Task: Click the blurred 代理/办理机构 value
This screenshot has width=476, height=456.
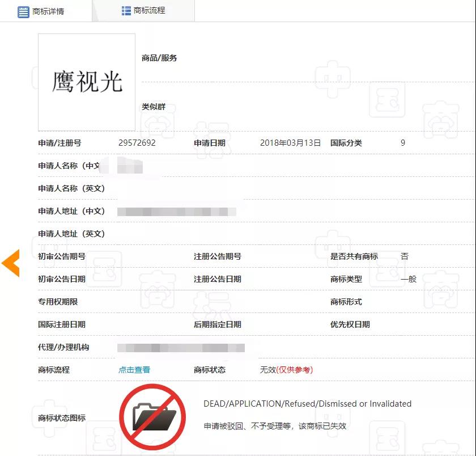Action: coord(181,348)
